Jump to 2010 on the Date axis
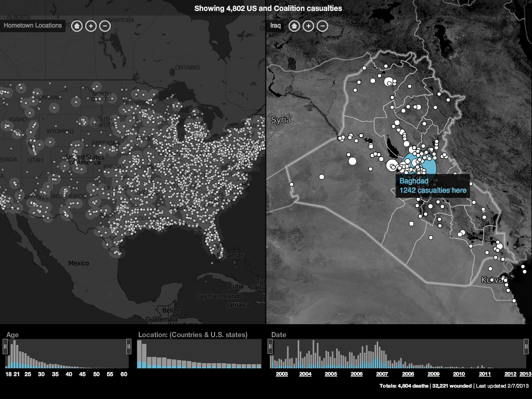The width and height of the screenshot is (532, 399). click(459, 374)
